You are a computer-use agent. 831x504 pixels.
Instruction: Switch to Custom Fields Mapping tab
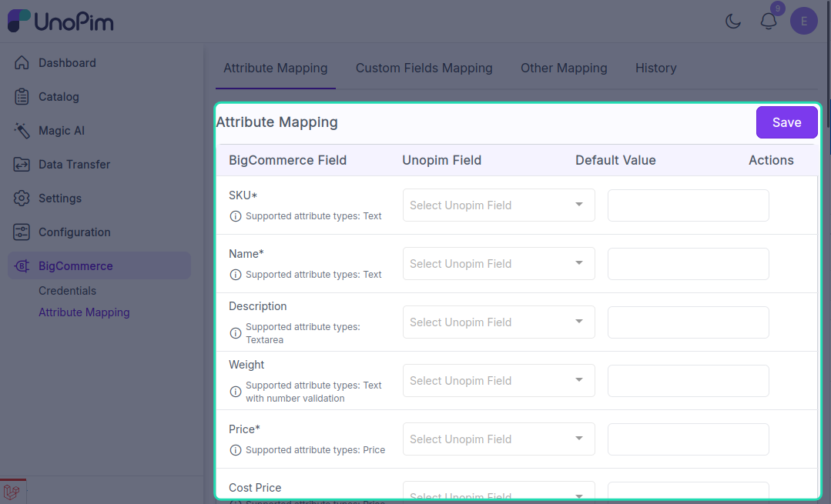pyautogui.click(x=424, y=68)
